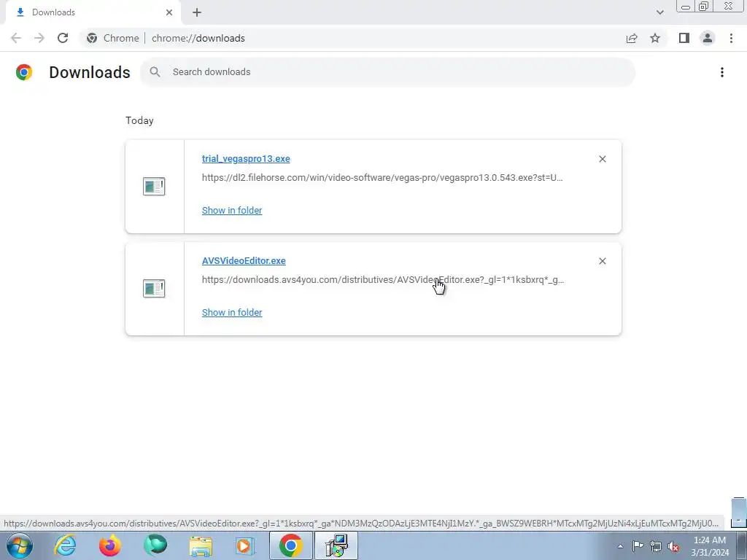
Task: Open the AVSVideoEditor.exe file link
Action: (x=244, y=260)
